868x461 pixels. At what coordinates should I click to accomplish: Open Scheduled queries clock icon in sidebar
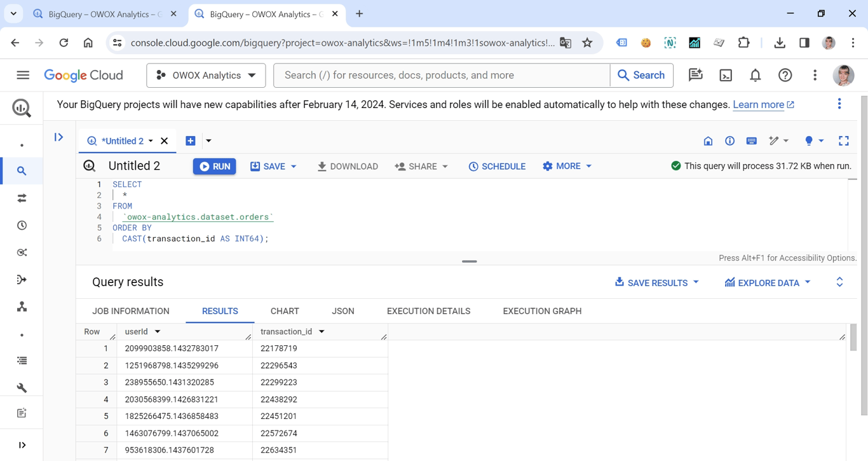[x=22, y=226]
